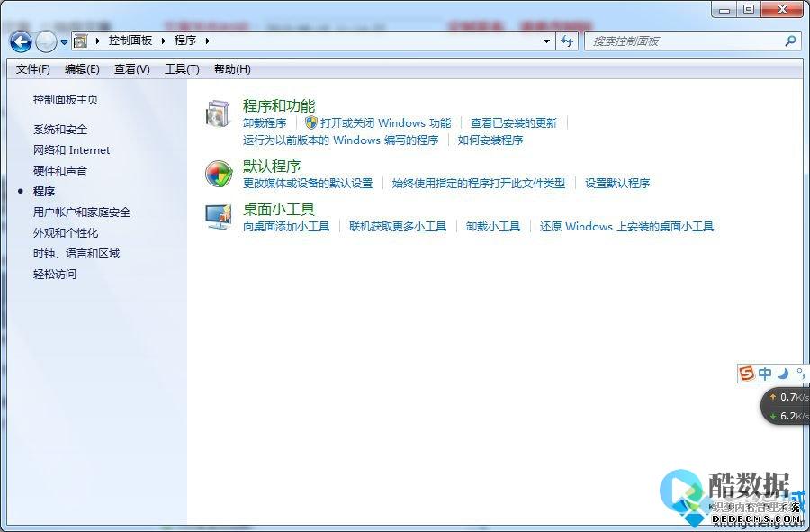Select 程序 category in sidebar
Viewport: 810px width, 532px height.
pos(44,191)
